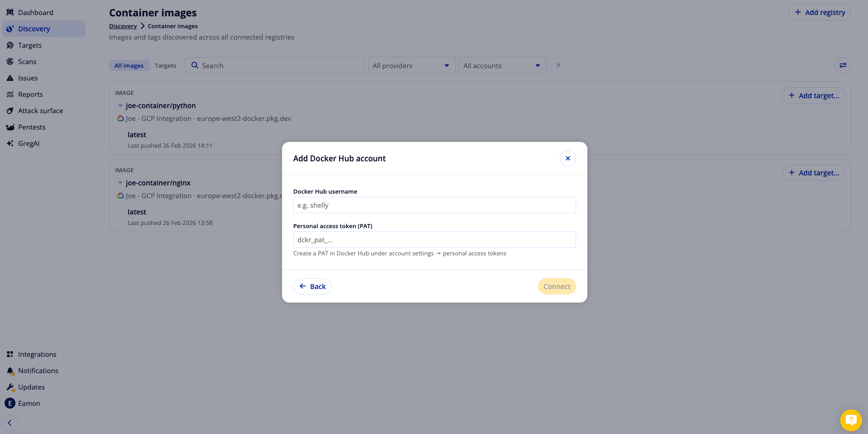Focus the Docker Hub username field
The width and height of the screenshot is (868, 434).
pos(434,205)
